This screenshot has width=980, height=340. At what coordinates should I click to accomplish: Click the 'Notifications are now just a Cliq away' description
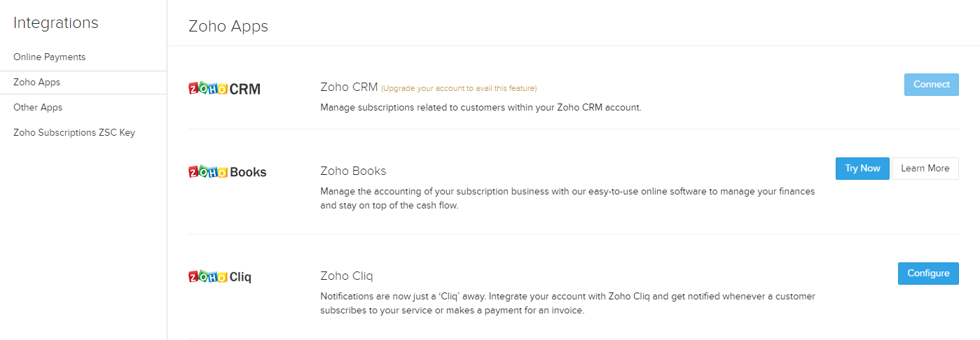pyautogui.click(x=567, y=304)
